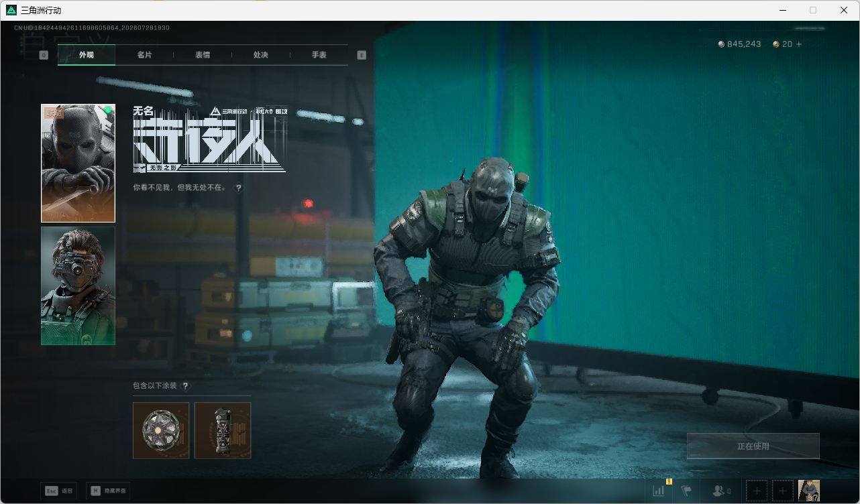This screenshot has height=504, width=860.
Task: Open the friends icon showing 0
Action: pos(721,491)
